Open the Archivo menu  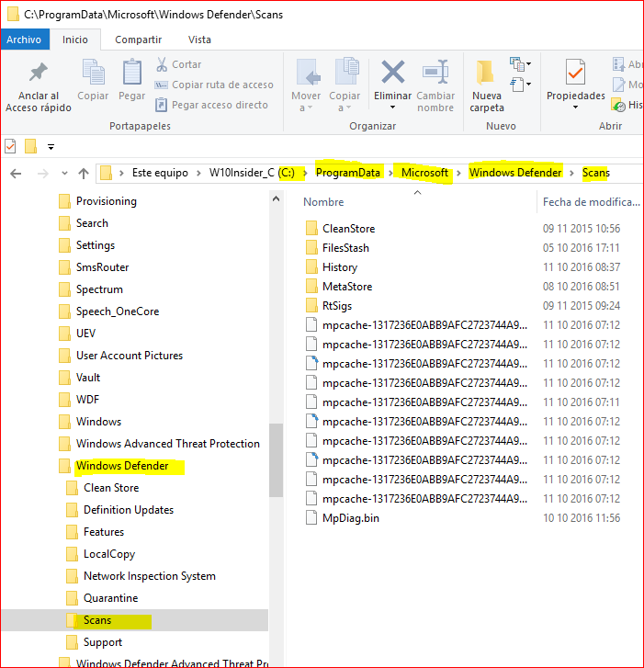pos(24,40)
